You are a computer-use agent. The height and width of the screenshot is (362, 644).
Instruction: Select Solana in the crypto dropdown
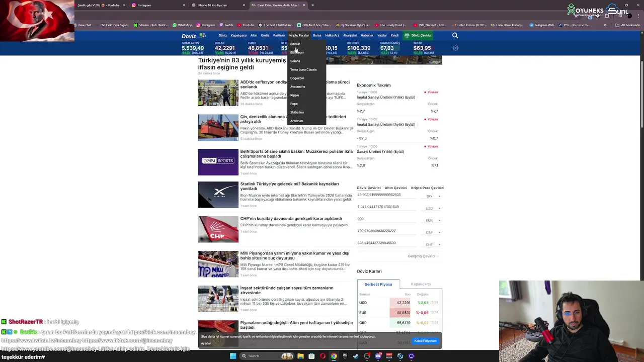click(295, 61)
